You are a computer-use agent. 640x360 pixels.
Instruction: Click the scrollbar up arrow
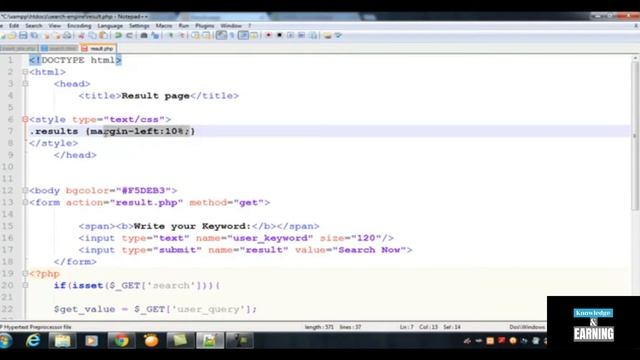635,59
